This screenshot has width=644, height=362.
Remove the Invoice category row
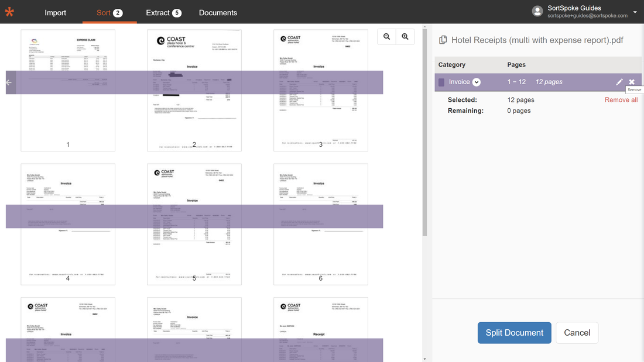pyautogui.click(x=632, y=82)
